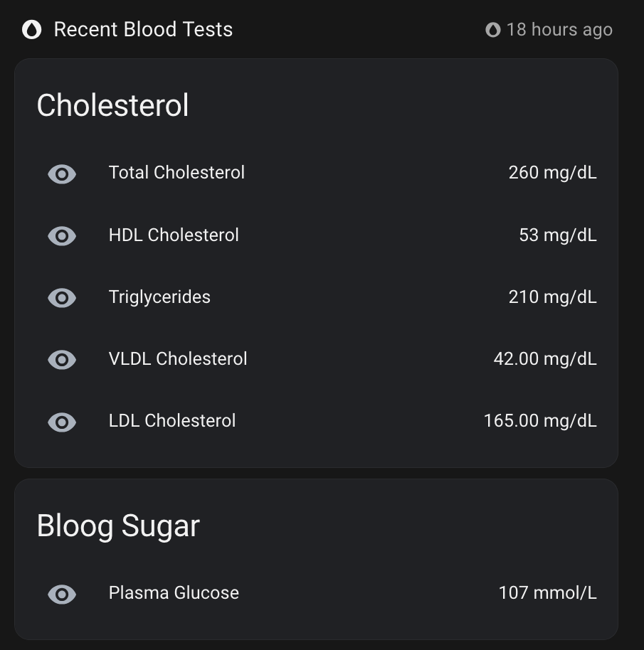Click the eye icon for LDL Cholesterol
The width and height of the screenshot is (644, 650).
tap(62, 422)
